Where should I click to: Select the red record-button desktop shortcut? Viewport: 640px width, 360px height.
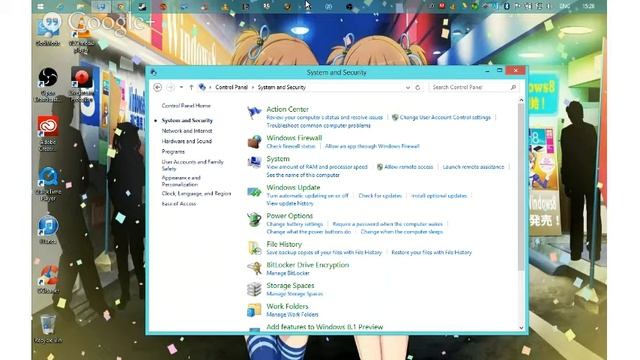coord(81,84)
